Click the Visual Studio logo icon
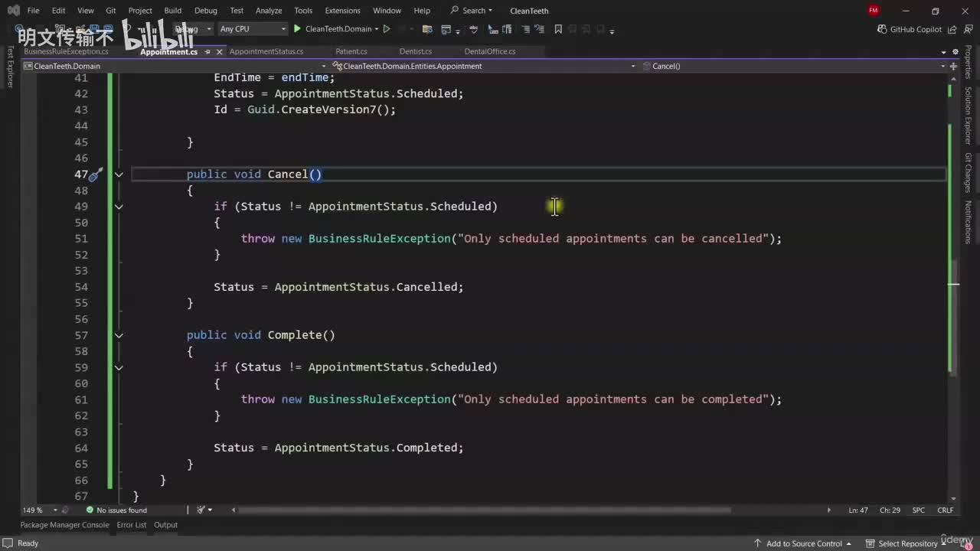The width and height of the screenshot is (980, 551). click(x=13, y=11)
